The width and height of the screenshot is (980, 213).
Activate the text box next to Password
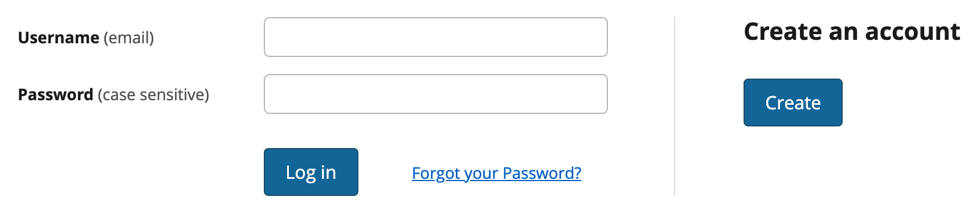(x=436, y=94)
